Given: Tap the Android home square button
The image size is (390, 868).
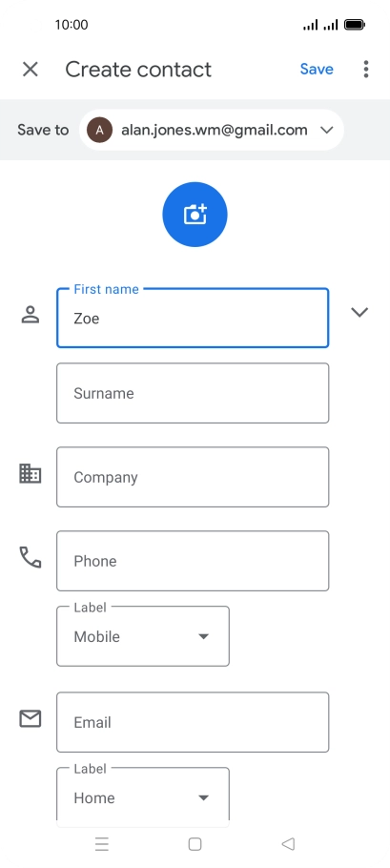Looking at the screenshot, I should click(x=195, y=843).
